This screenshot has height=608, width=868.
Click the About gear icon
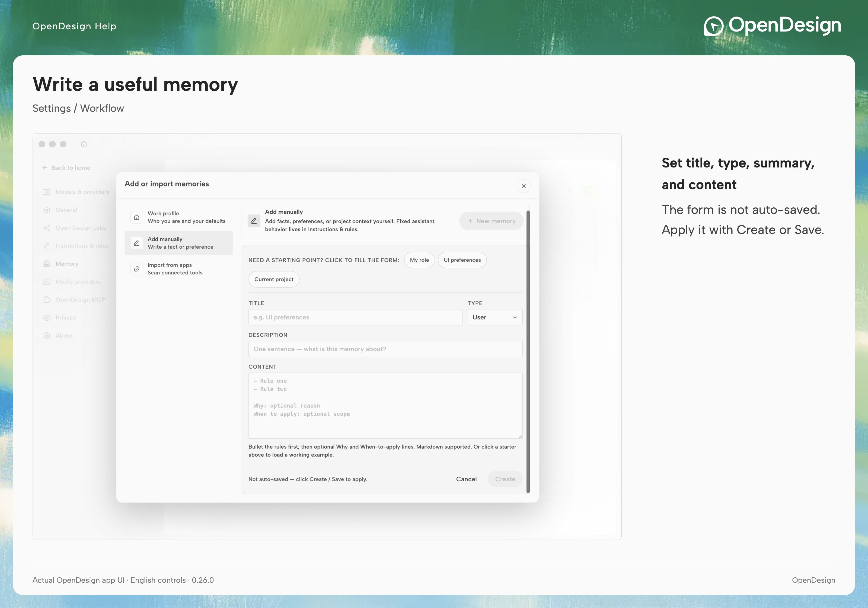(x=47, y=335)
